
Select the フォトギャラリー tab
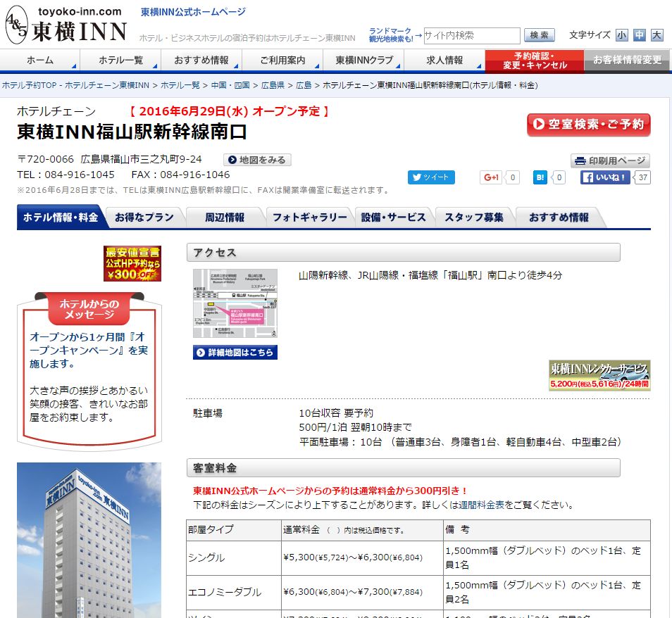click(x=309, y=217)
